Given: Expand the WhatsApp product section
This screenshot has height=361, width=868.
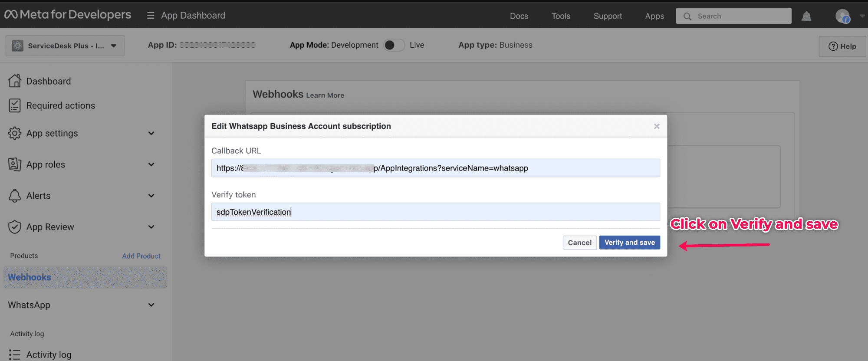Looking at the screenshot, I should [151, 305].
